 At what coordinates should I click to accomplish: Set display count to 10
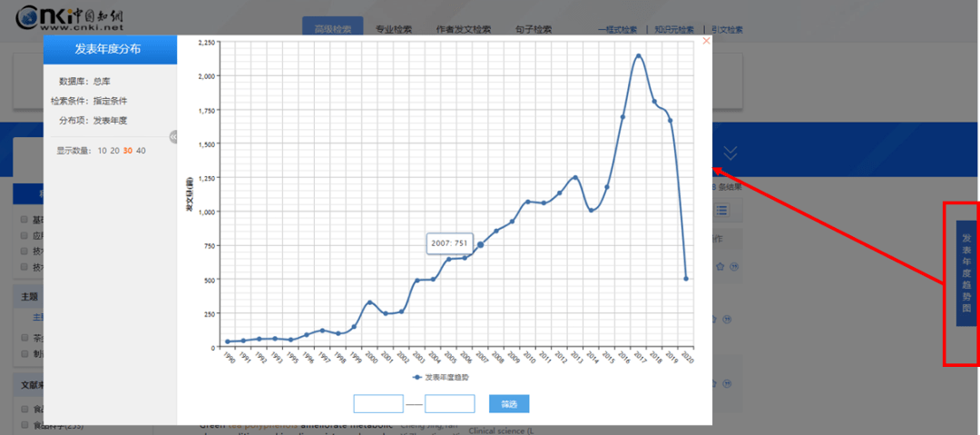click(103, 151)
